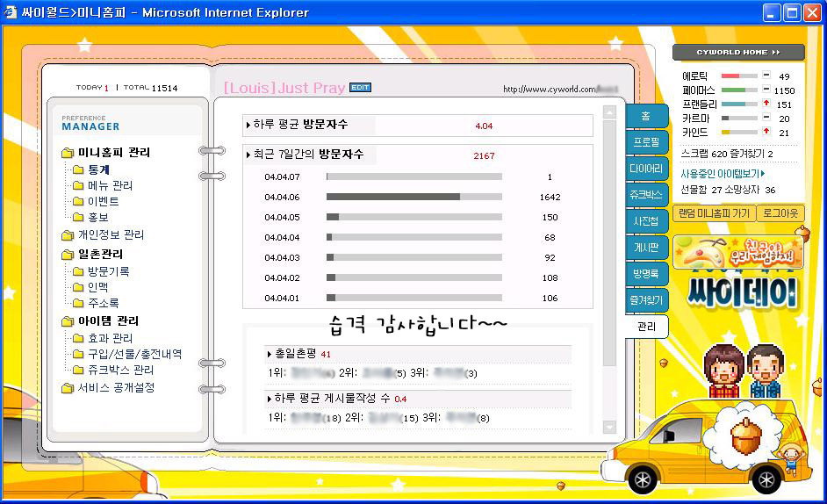Click the 효과 관리 folder icon
This screenshot has height=504, width=827.
[x=78, y=338]
